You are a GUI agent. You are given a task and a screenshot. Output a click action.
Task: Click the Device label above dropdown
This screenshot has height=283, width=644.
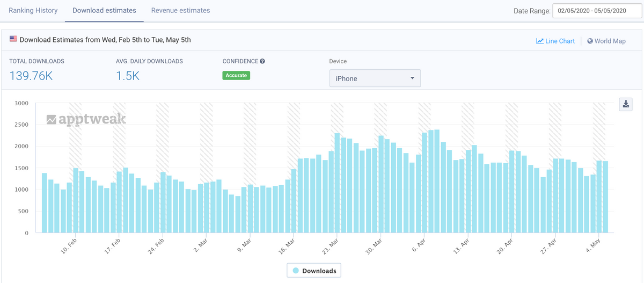click(x=338, y=61)
